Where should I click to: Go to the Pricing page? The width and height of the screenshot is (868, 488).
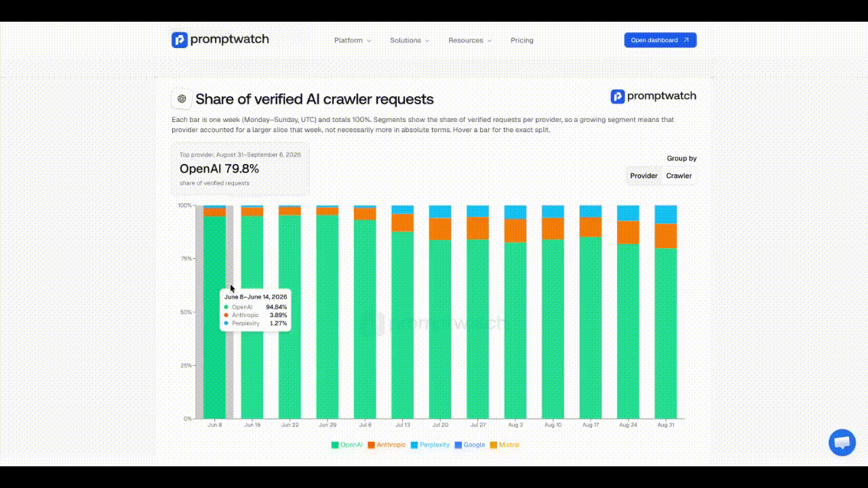pyautogui.click(x=522, y=41)
